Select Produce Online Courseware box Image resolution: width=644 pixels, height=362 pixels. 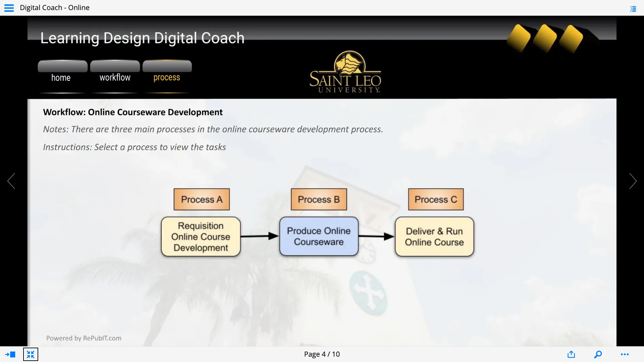click(319, 236)
